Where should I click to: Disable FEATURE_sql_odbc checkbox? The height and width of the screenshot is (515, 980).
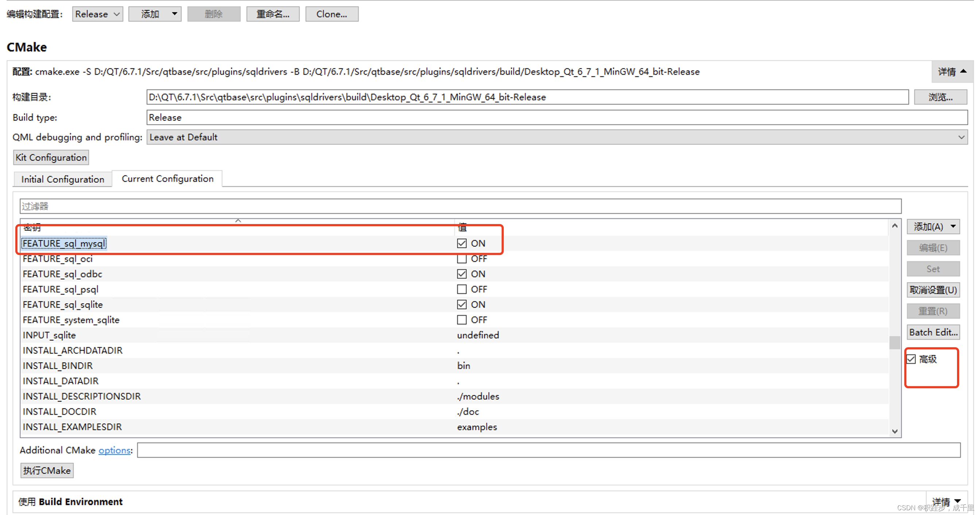click(462, 274)
